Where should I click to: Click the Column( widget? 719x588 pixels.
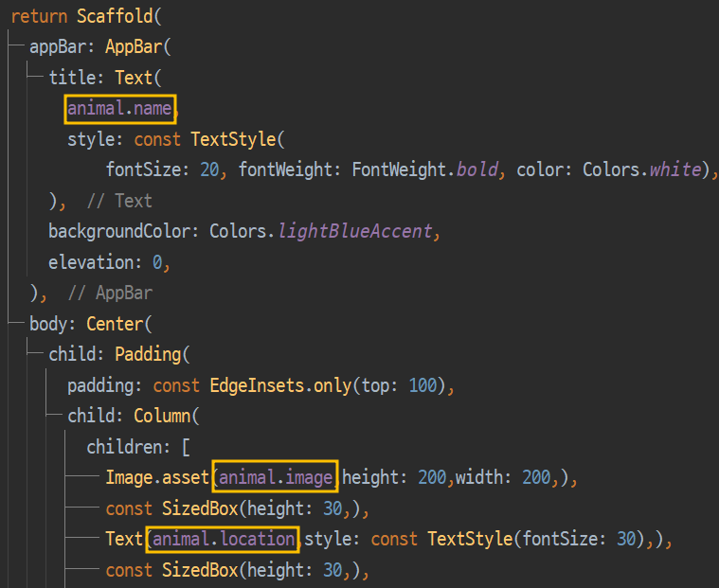[x=167, y=416]
